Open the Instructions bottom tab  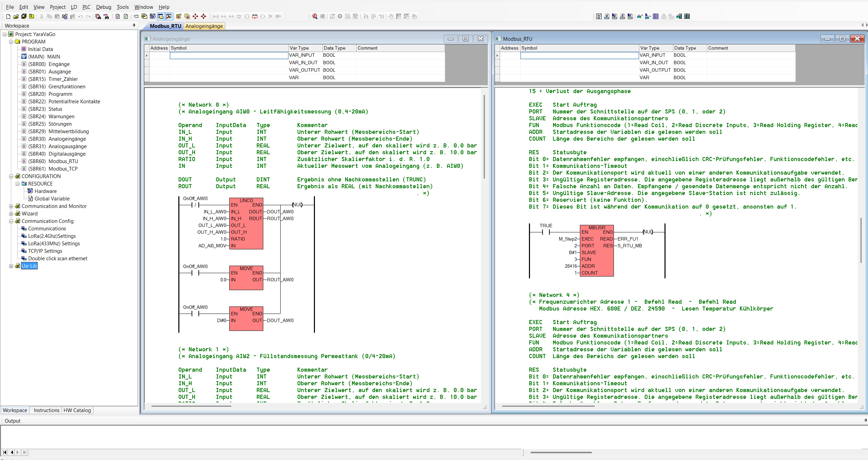[47, 410]
